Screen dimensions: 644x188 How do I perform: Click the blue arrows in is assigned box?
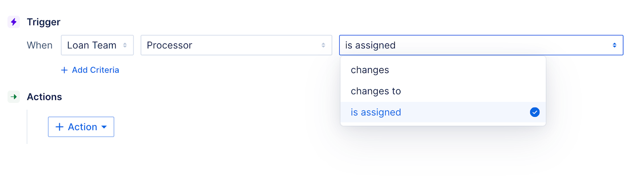(614, 45)
